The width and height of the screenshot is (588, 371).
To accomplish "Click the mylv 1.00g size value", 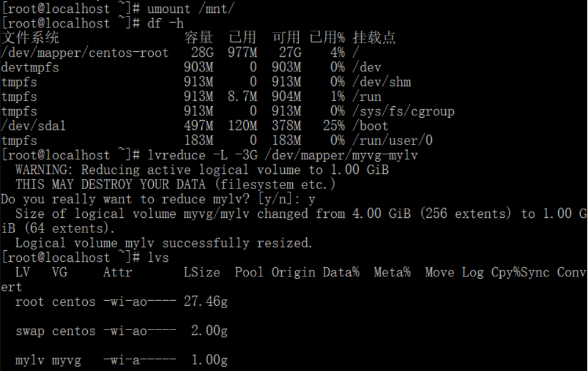I will (209, 360).
